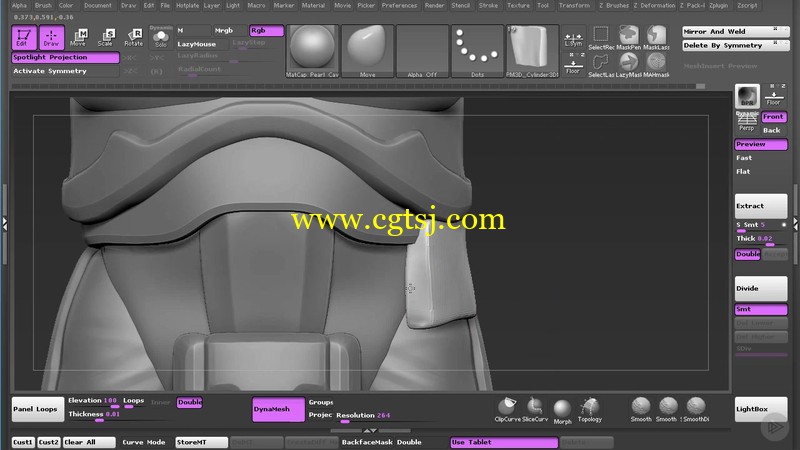Choose the MaskLasso brush icon
This screenshot has height=450, width=800.
(656, 38)
